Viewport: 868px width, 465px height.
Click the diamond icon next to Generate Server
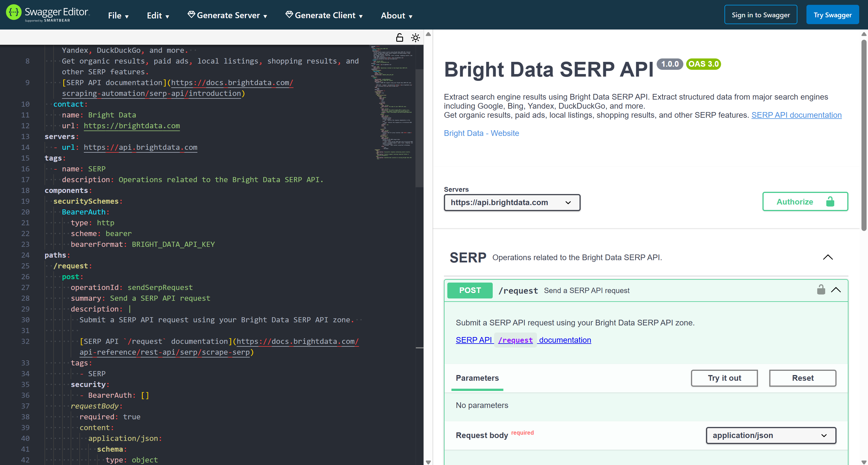pyautogui.click(x=191, y=14)
